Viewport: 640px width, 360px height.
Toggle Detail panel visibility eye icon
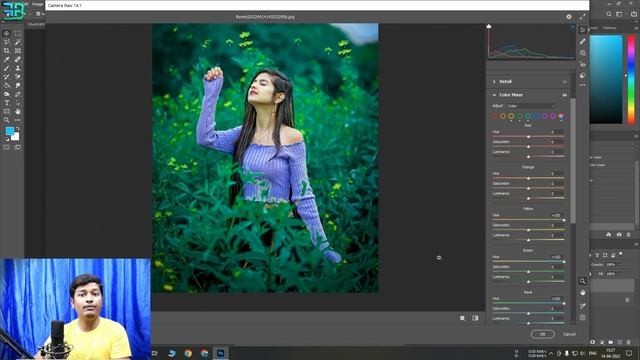pyautogui.click(x=564, y=82)
